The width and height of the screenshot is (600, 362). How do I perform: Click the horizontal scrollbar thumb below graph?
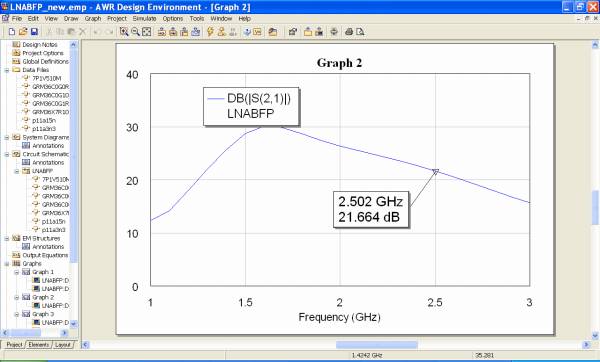(x=377, y=345)
